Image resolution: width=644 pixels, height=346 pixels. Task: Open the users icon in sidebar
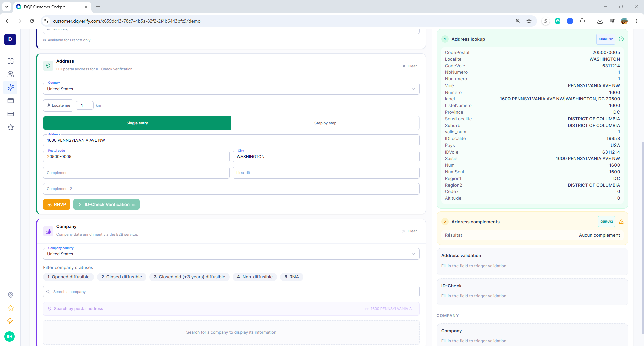pos(10,74)
